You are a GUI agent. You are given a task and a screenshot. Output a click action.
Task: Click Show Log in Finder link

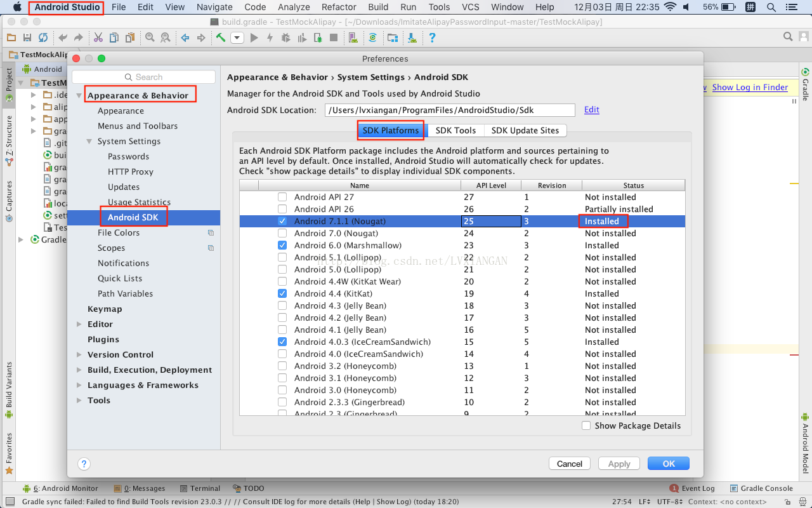point(750,87)
